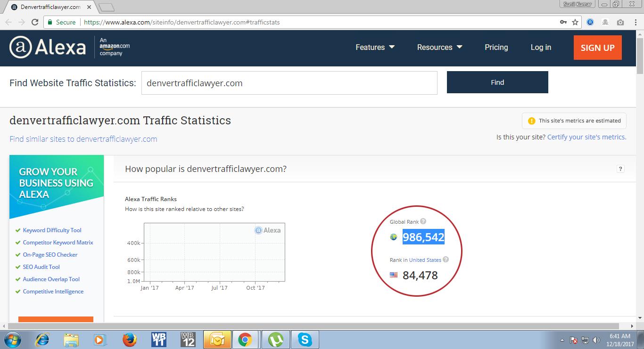The image size is (644, 349).
Task: Open the Features dropdown menu
Action: pos(375,47)
